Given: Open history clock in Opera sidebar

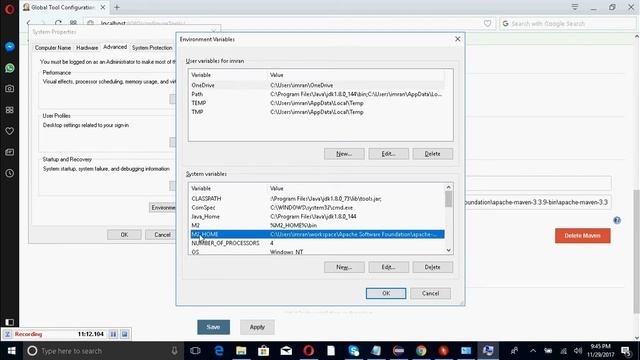Looking at the screenshot, I should [x=9, y=173].
